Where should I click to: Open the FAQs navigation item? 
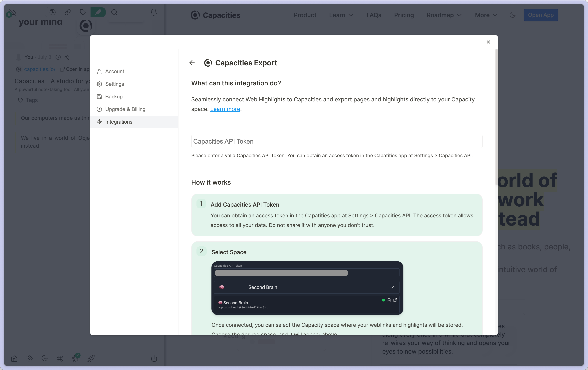point(374,15)
